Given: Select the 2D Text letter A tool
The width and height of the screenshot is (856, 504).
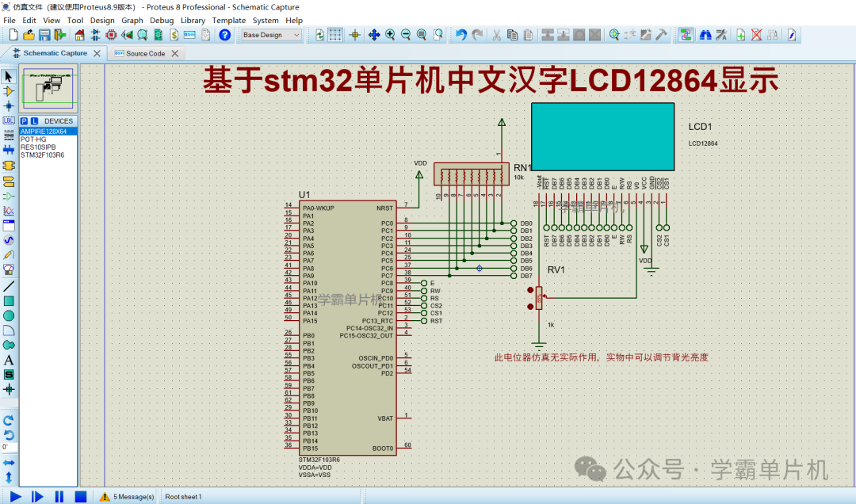Looking at the screenshot, I should coord(9,360).
